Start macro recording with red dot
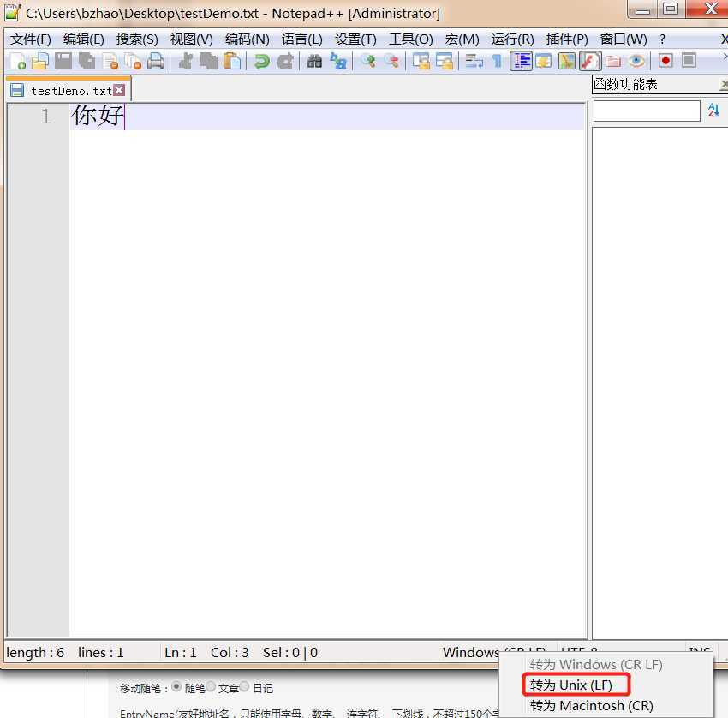Screen dimensions: 728x718 pos(665,61)
